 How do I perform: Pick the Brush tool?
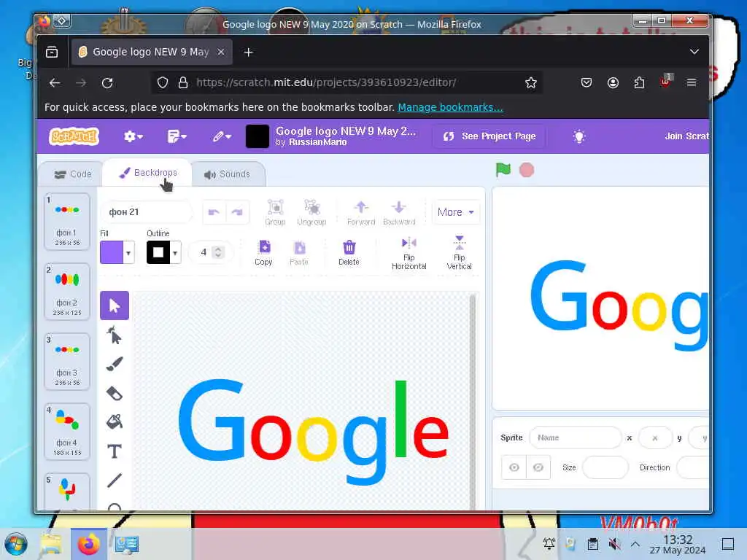115,365
